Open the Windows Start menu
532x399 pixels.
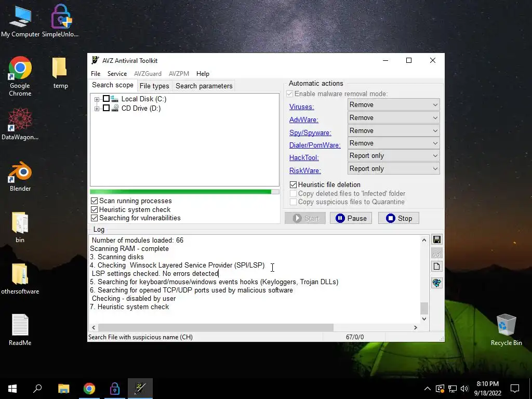click(12, 389)
